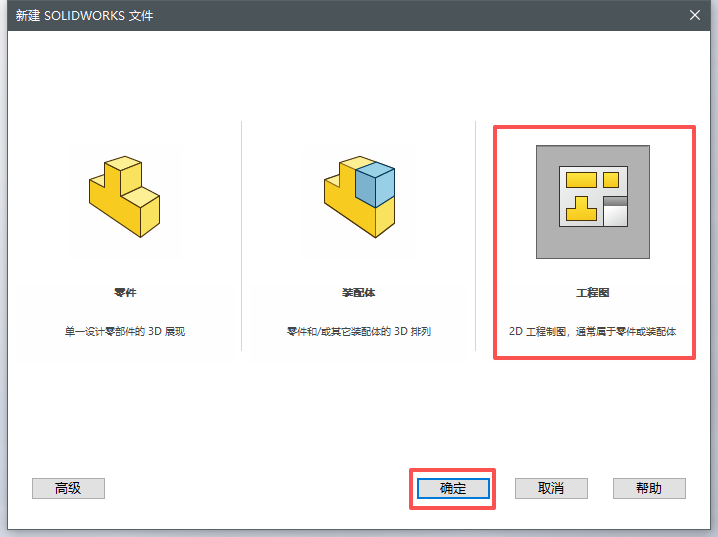Click the blue cube in the assembly icon

tap(374, 185)
